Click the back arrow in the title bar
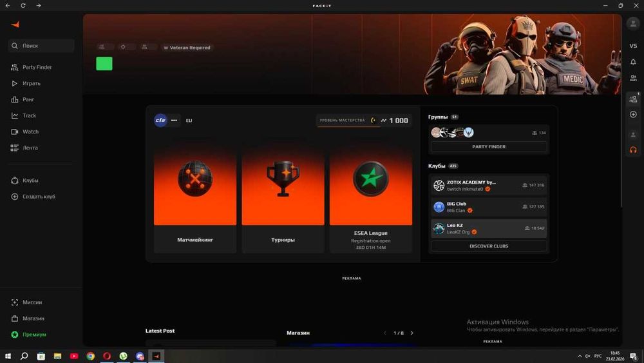The width and height of the screenshot is (644, 363). (8, 5)
